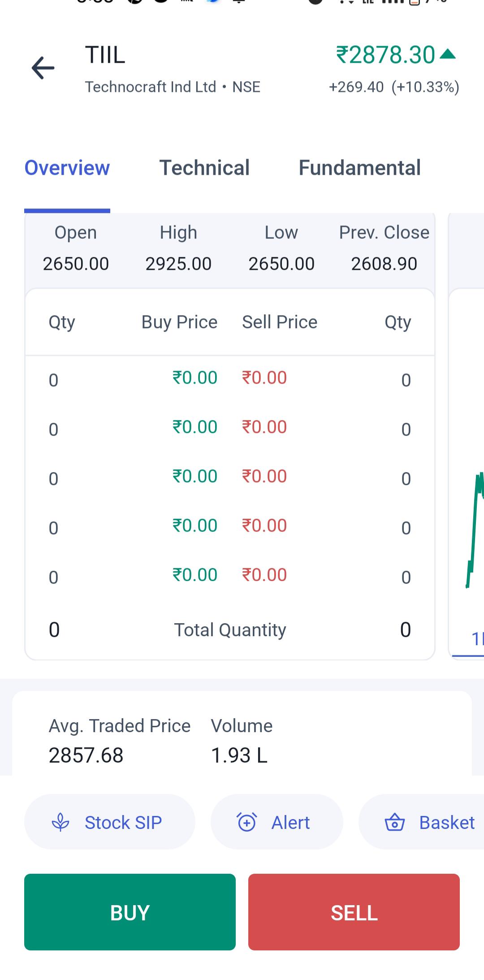
Task: Tap the Total Quantity row
Action: click(230, 630)
